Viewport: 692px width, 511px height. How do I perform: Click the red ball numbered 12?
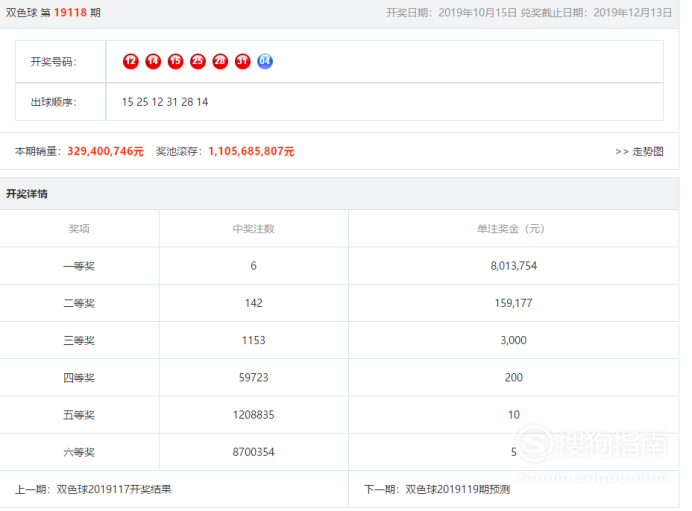131,61
